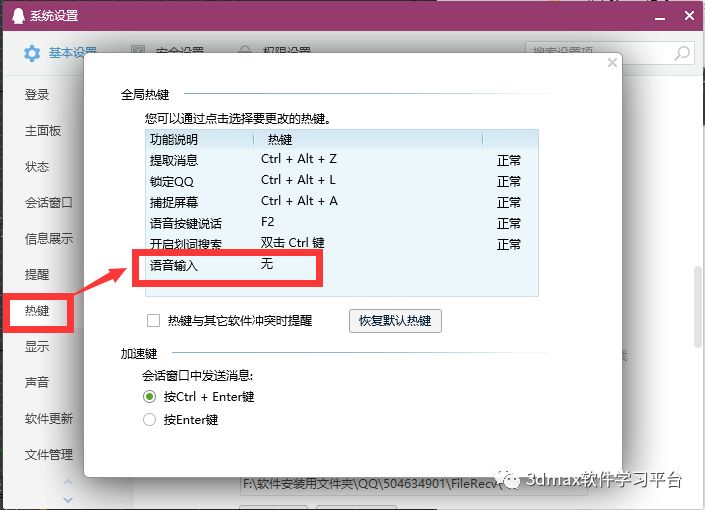Click the sidebar scroll down chevron
Viewport: 705px width, 510px height.
(68, 500)
